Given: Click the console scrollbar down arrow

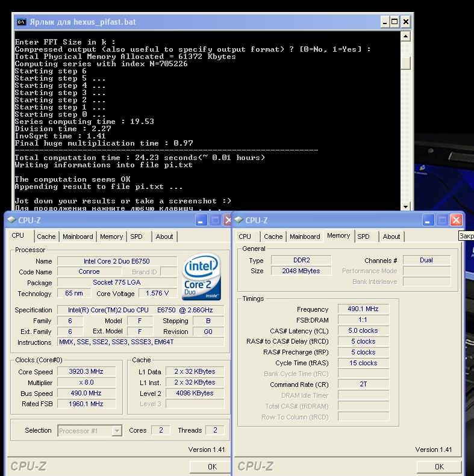Looking at the screenshot, I should click(x=405, y=206).
